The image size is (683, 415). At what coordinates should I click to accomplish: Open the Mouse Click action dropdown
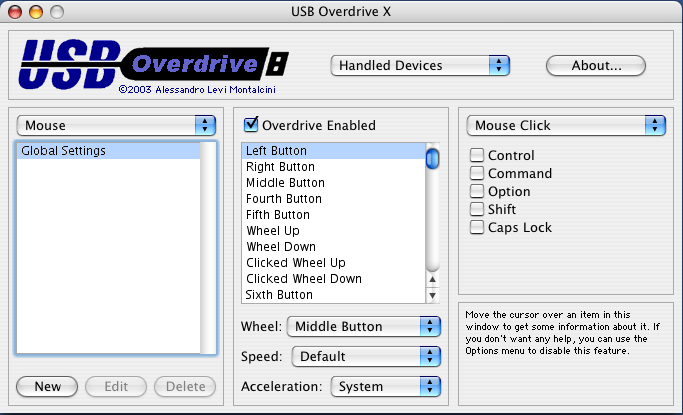(x=566, y=125)
